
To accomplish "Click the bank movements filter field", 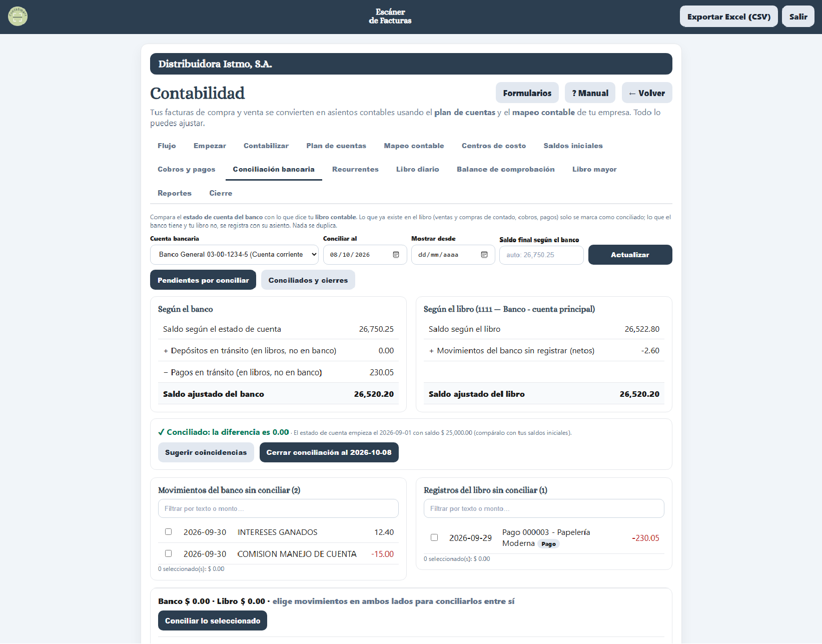I will pos(278,508).
